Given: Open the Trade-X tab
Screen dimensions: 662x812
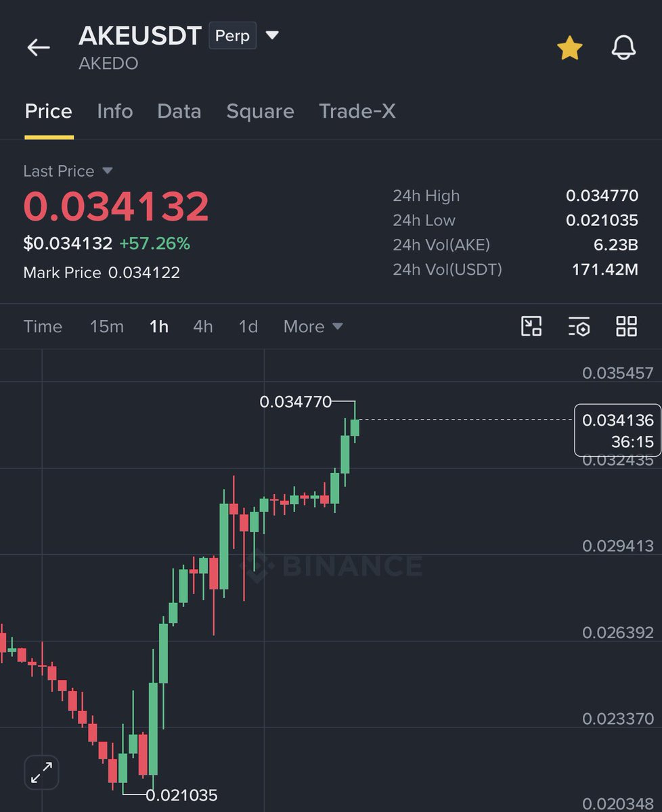Looking at the screenshot, I should [357, 112].
